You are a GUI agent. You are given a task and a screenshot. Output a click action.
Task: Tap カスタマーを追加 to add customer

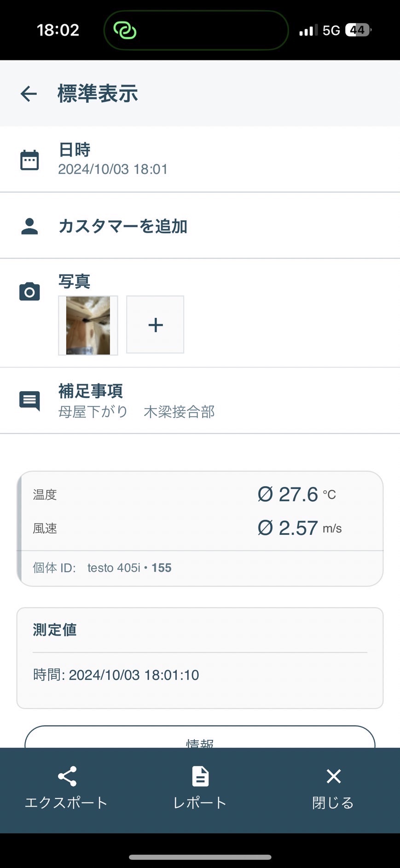(123, 226)
